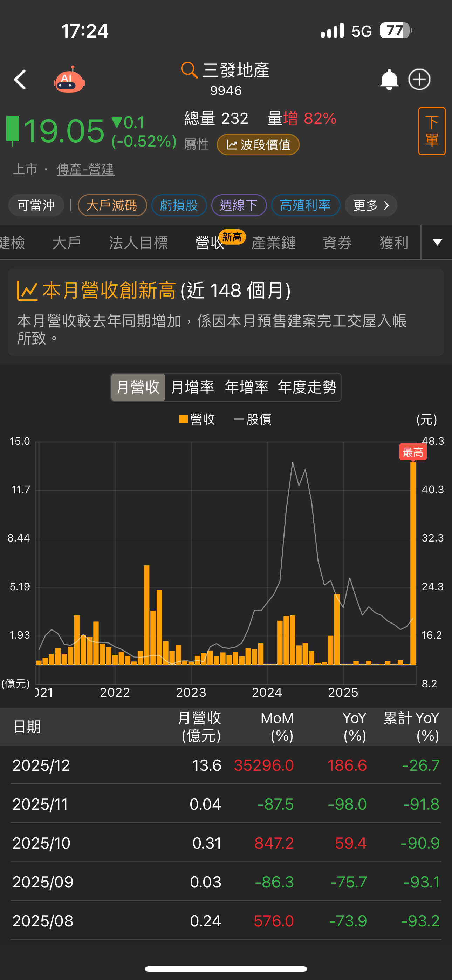
Task: Select the 2025/10 revenue row
Action: tap(226, 843)
